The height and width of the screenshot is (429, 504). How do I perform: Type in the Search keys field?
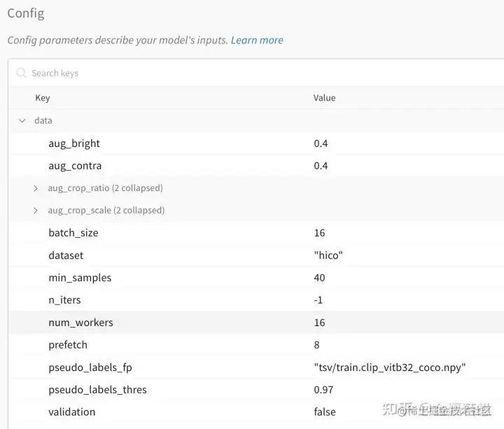point(210,73)
